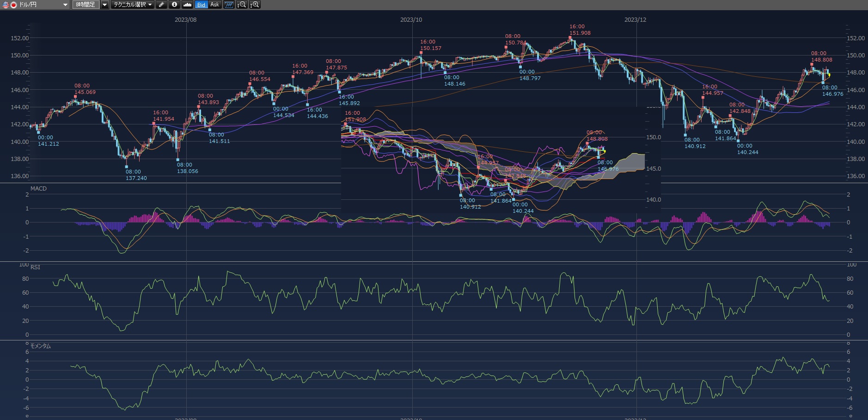Viewport: 868px width, 420px height.
Task: Switch to Bid price display
Action: click(201, 5)
